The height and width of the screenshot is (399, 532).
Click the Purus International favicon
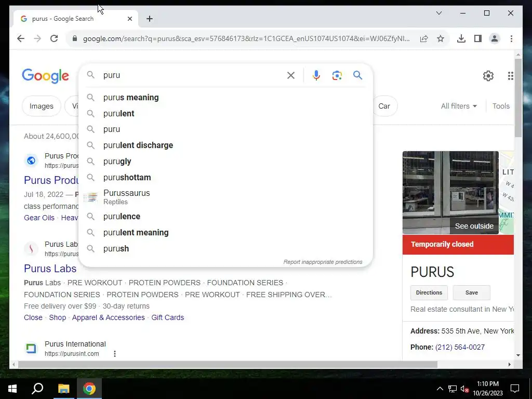click(x=31, y=349)
